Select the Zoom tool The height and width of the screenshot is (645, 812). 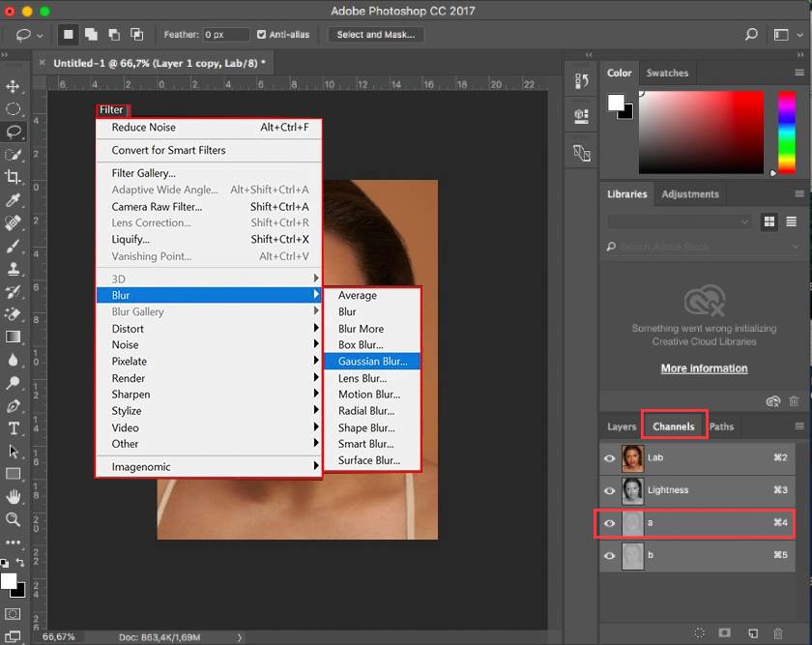[14, 519]
